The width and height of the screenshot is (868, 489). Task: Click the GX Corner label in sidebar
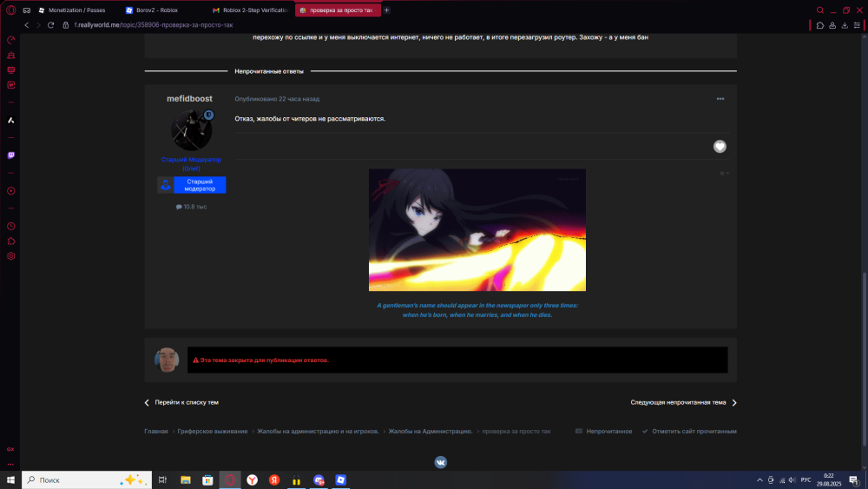(10, 449)
